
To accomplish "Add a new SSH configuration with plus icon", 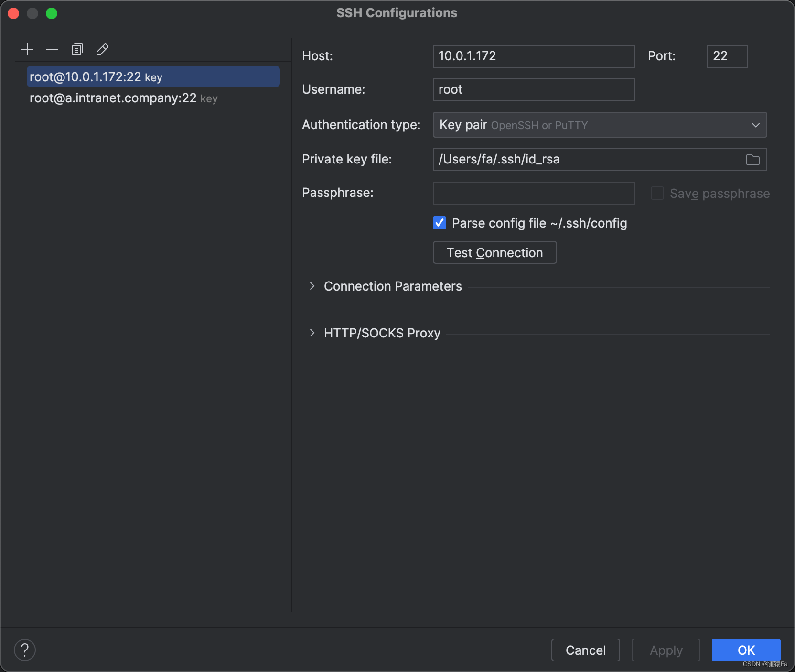I will pyautogui.click(x=27, y=49).
